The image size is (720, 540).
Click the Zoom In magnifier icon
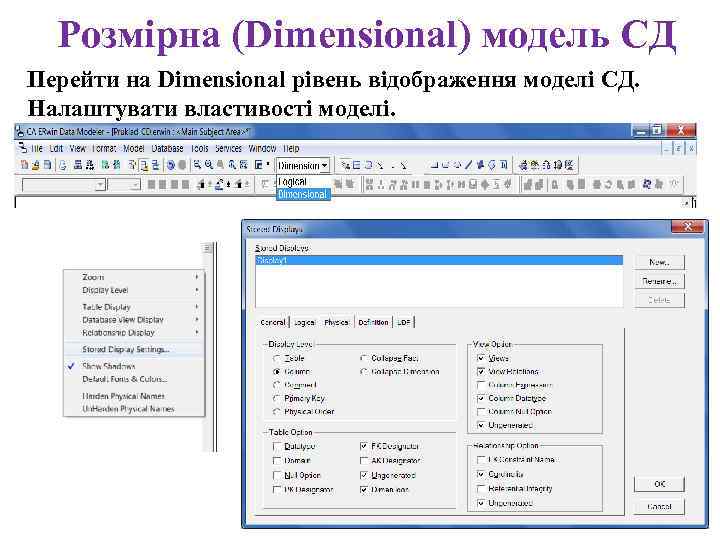coord(197,165)
